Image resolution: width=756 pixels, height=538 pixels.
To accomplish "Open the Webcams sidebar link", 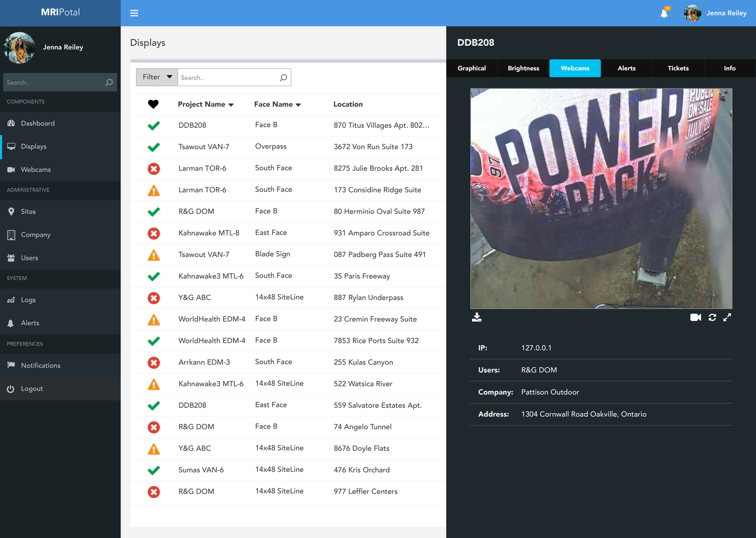I will click(36, 170).
